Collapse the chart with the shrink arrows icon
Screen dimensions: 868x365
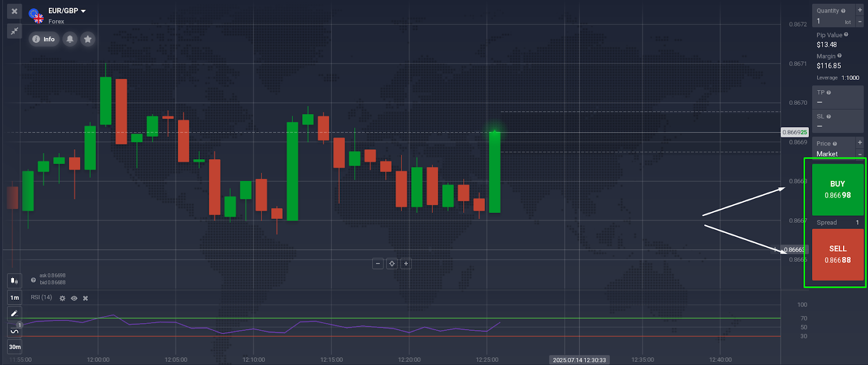tap(15, 31)
